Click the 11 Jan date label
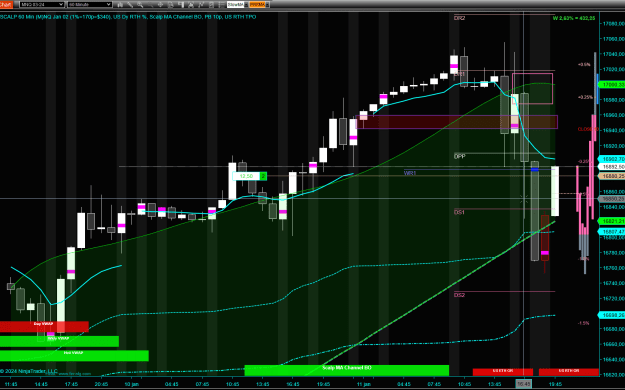The width and height of the screenshot is (625, 390). (x=364, y=384)
